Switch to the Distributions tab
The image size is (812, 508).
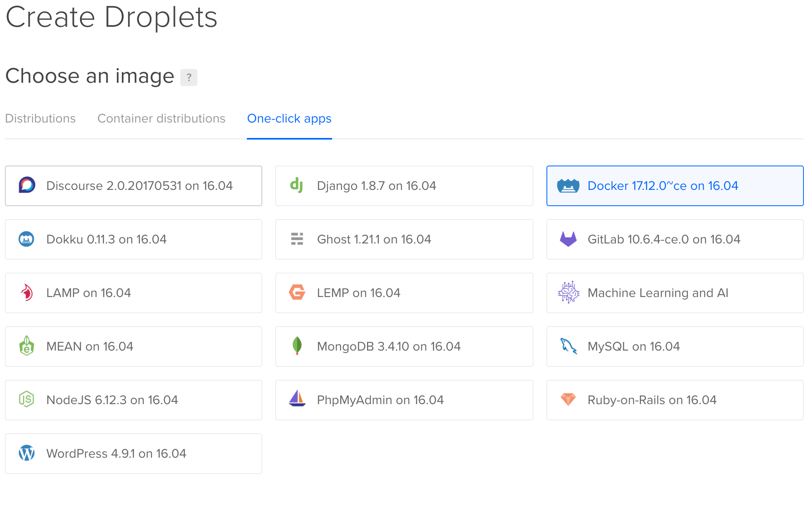(x=40, y=118)
